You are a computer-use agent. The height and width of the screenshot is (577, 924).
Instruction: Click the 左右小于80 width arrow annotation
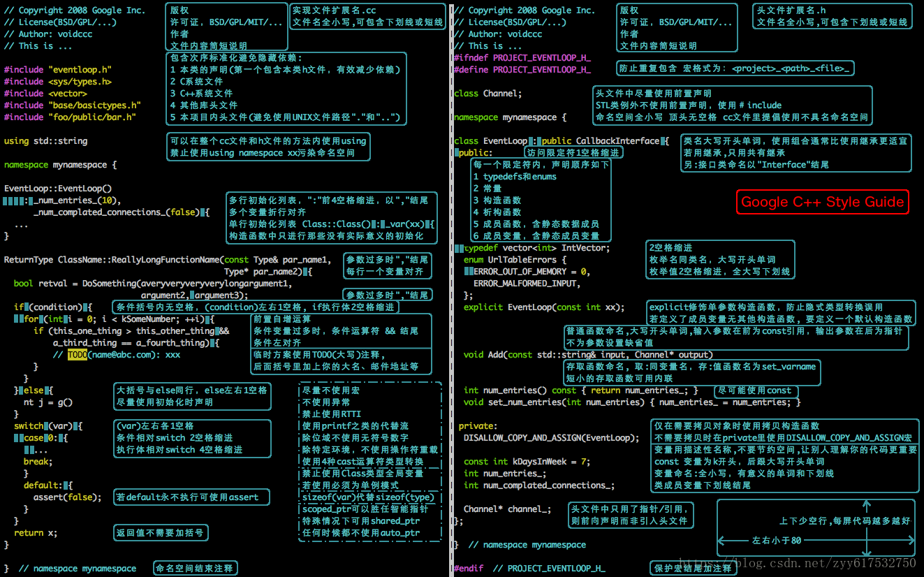coord(776,540)
